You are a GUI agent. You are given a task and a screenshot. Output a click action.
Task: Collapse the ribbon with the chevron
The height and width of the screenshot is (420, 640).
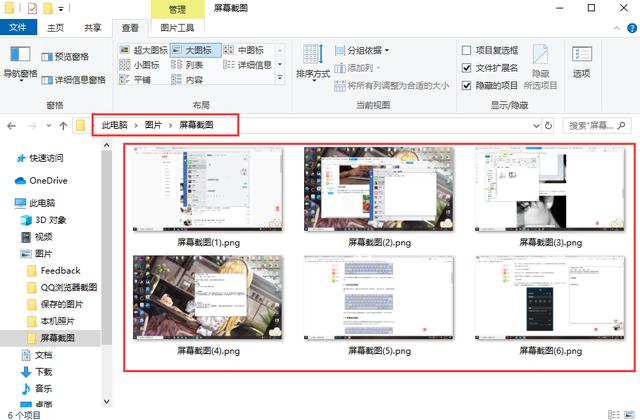[616, 28]
